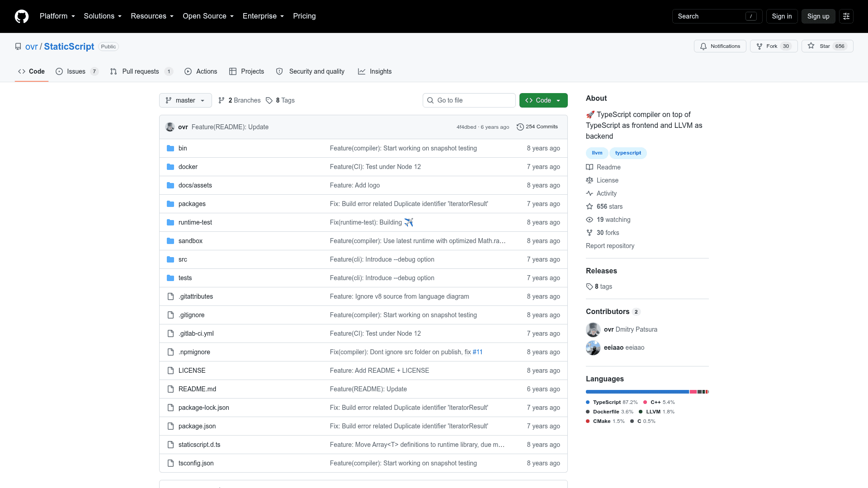Open eeiaao contributor avatar
The width and height of the screenshot is (868, 488).
tap(593, 348)
